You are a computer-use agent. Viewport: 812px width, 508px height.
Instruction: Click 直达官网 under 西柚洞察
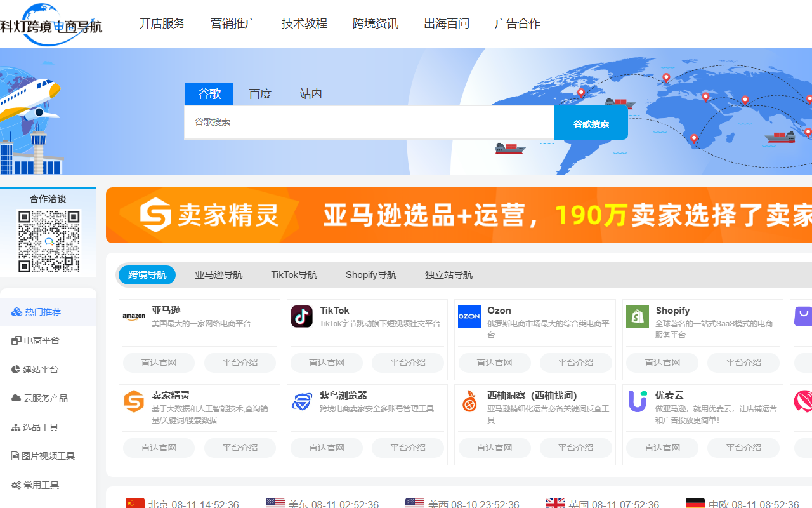(x=494, y=448)
